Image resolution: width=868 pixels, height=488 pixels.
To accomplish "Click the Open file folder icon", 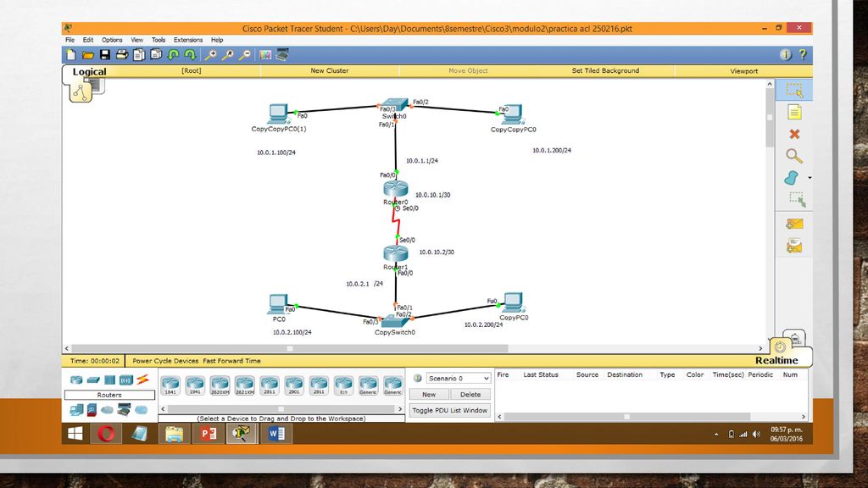I will coord(87,55).
